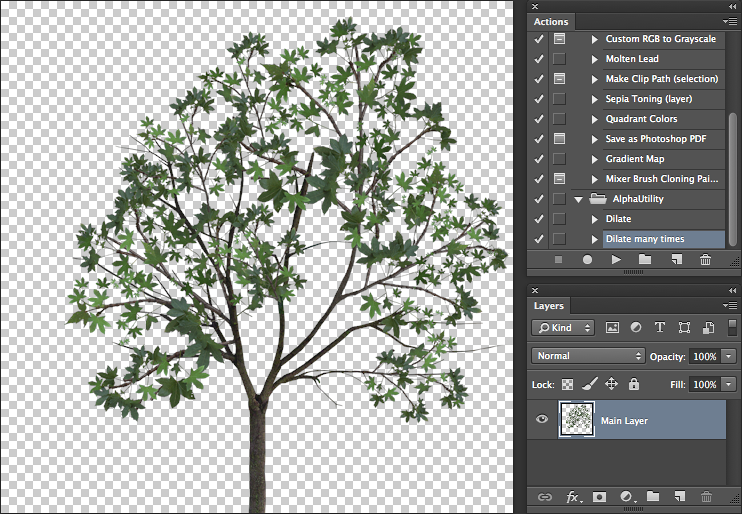The height and width of the screenshot is (514, 742).
Task: Select the Gradient Map action
Action: coord(634,159)
